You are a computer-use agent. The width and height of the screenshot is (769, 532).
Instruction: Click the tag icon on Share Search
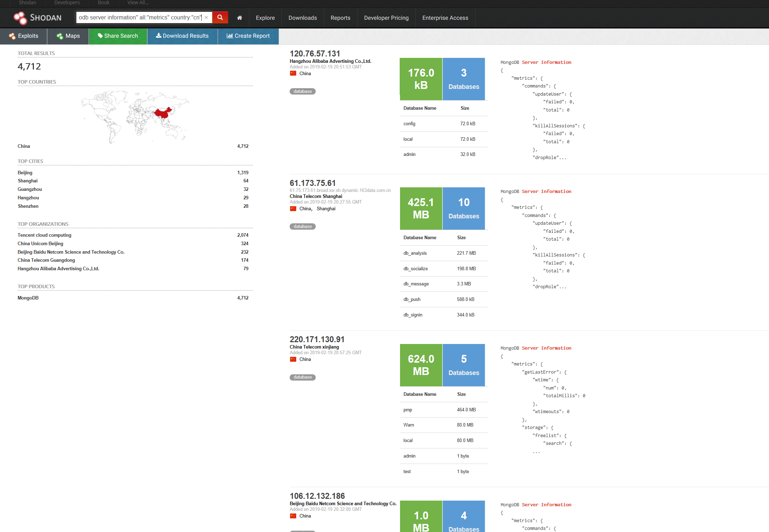pyautogui.click(x=101, y=36)
